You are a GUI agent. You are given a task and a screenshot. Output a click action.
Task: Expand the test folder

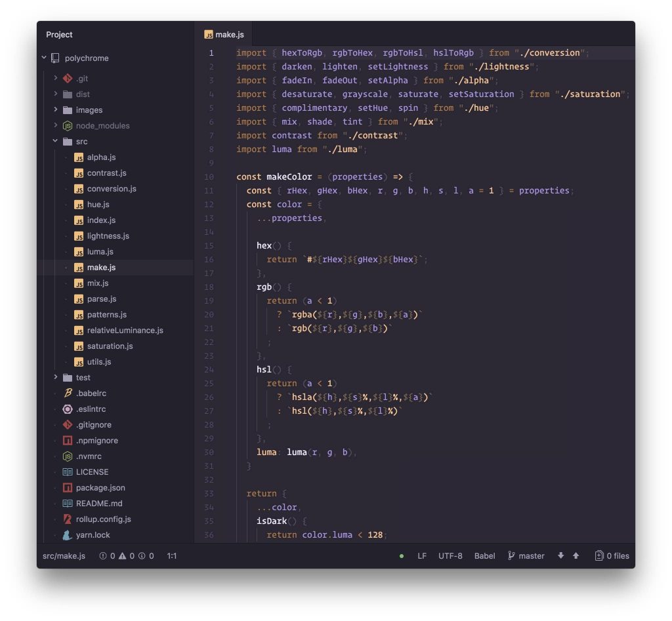point(56,378)
